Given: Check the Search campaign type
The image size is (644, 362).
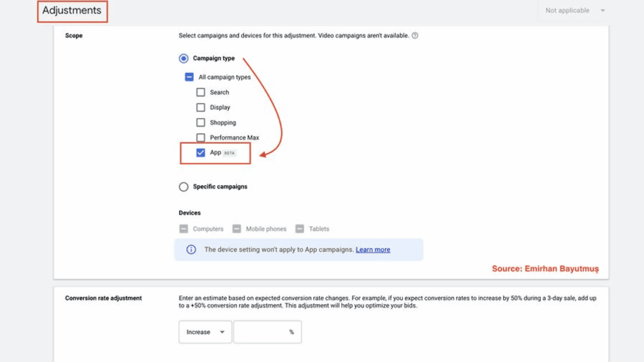Looking at the screenshot, I should click(x=201, y=92).
